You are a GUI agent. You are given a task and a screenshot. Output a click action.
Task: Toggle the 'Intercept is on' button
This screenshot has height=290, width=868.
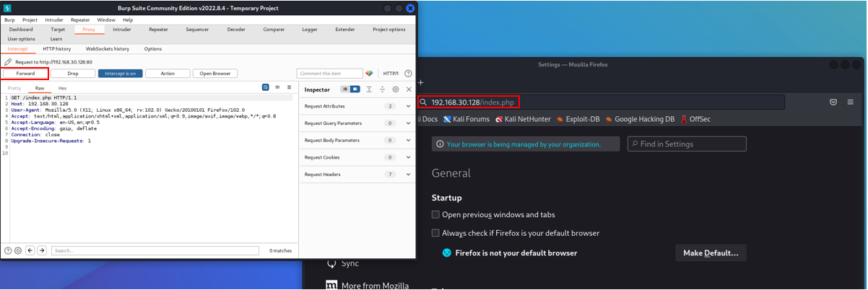click(120, 74)
